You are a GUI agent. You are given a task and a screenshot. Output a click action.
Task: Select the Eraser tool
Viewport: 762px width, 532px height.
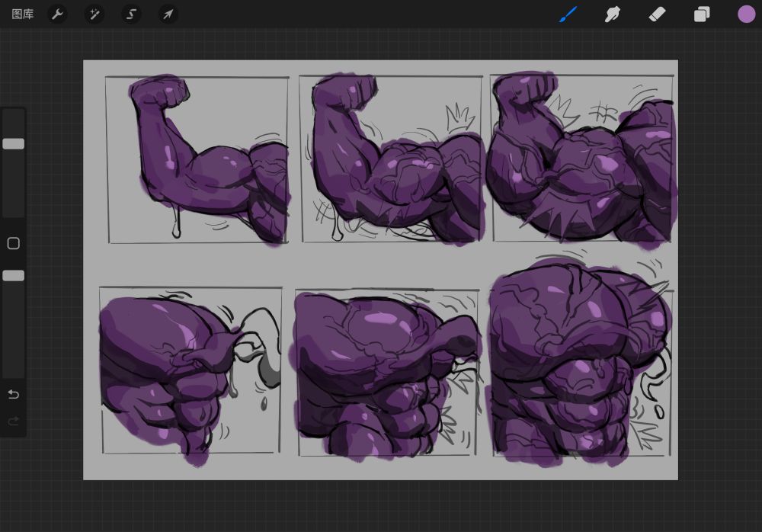(x=657, y=14)
